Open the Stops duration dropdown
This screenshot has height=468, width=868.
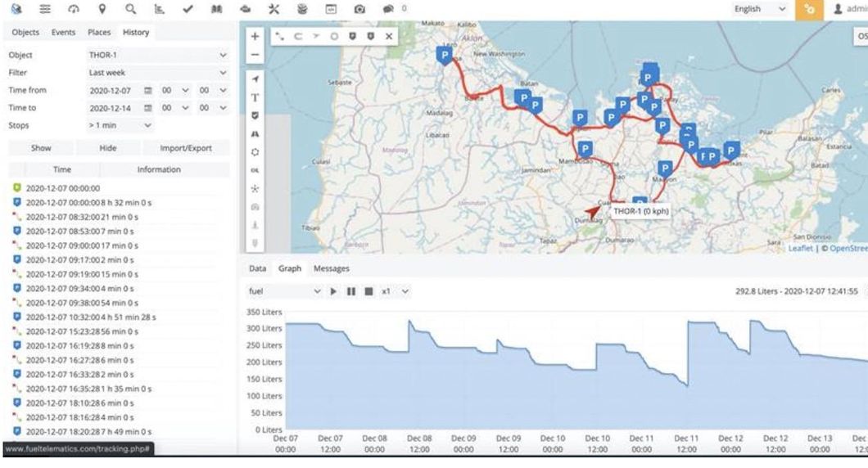[120, 125]
